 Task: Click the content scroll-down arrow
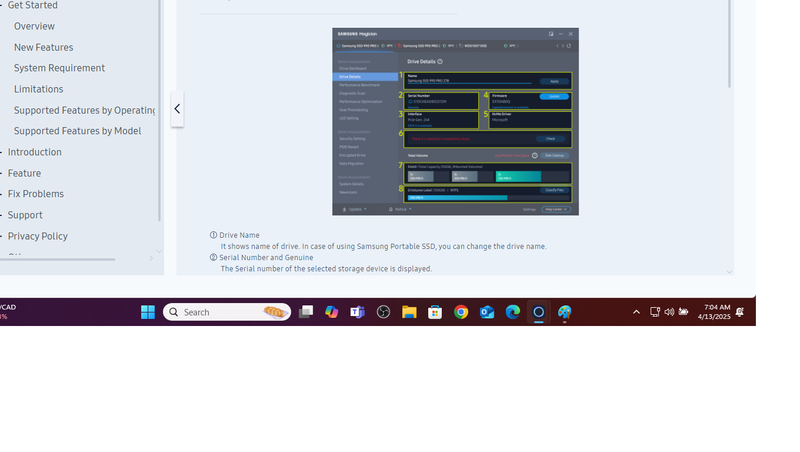[x=729, y=272]
